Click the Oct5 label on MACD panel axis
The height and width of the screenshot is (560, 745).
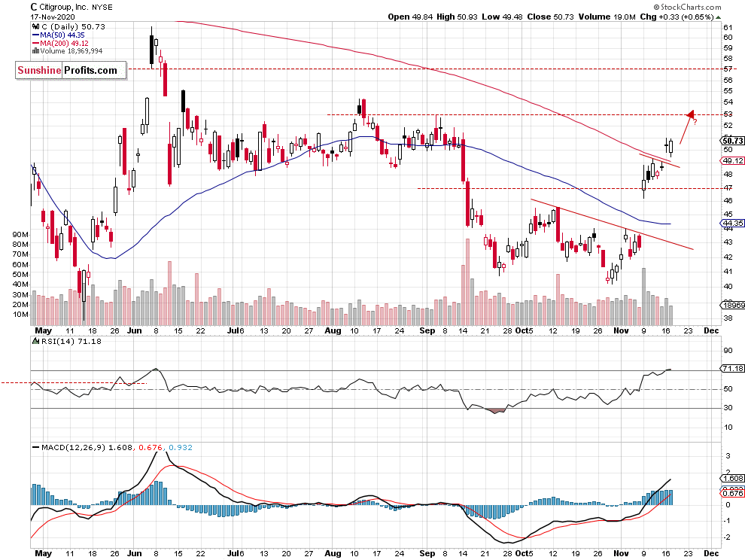pyautogui.click(x=524, y=553)
